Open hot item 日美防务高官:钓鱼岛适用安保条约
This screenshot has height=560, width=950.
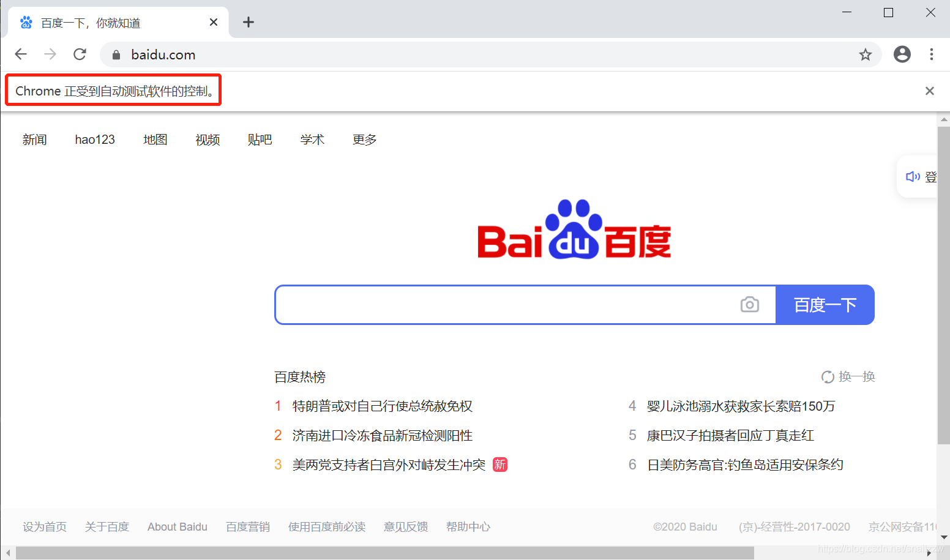tap(745, 465)
